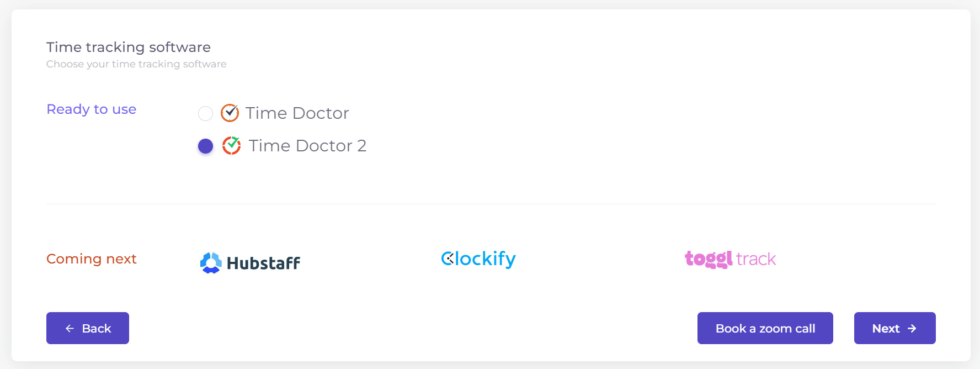Click the Time tracking software title

point(128,47)
